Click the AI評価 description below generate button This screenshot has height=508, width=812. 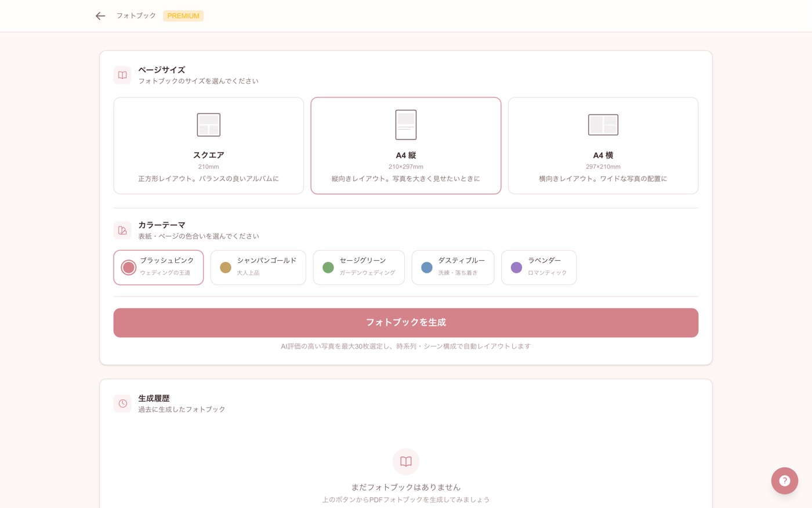pos(406,346)
